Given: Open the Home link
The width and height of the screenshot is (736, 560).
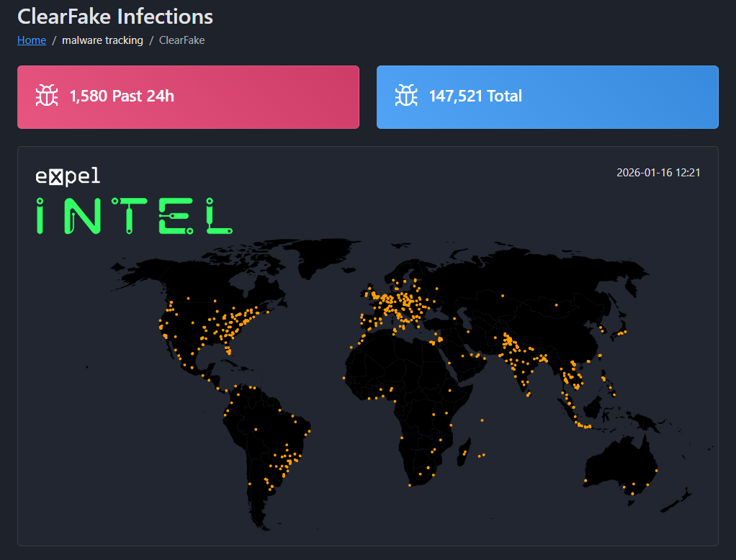Looking at the screenshot, I should [31, 40].
